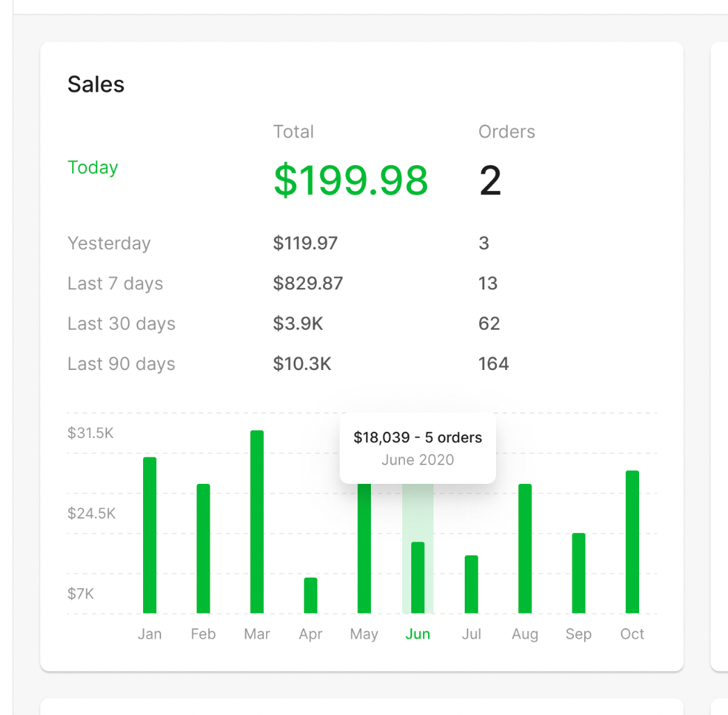The height and width of the screenshot is (715, 728).
Task: Click the Today row label
Action: coord(93,168)
